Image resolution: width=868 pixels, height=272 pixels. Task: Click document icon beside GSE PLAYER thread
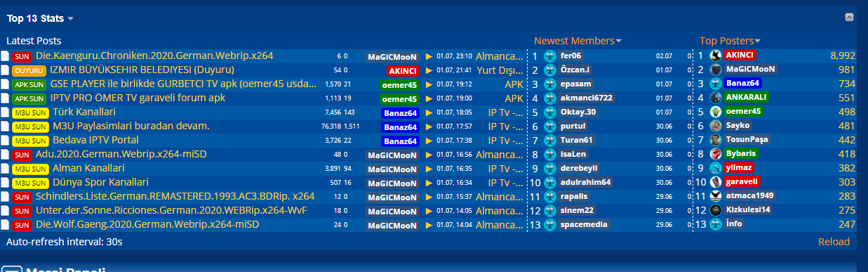(5, 84)
